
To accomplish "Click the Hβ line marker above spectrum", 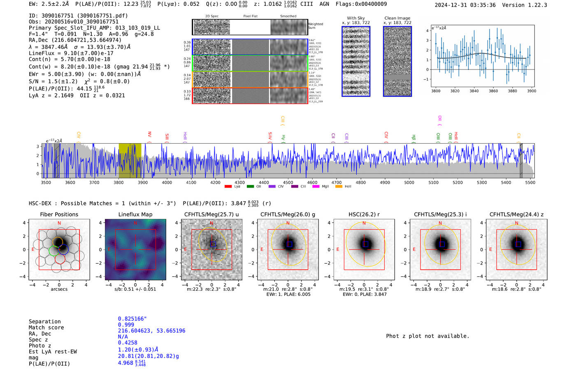I will click(414, 138).
